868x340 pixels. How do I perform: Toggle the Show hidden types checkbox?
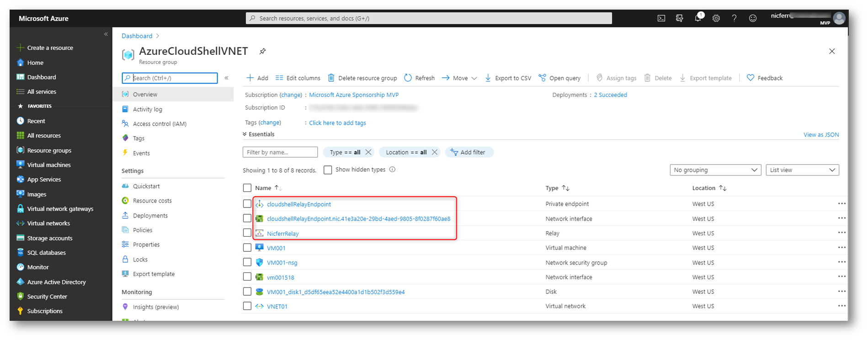(x=328, y=170)
